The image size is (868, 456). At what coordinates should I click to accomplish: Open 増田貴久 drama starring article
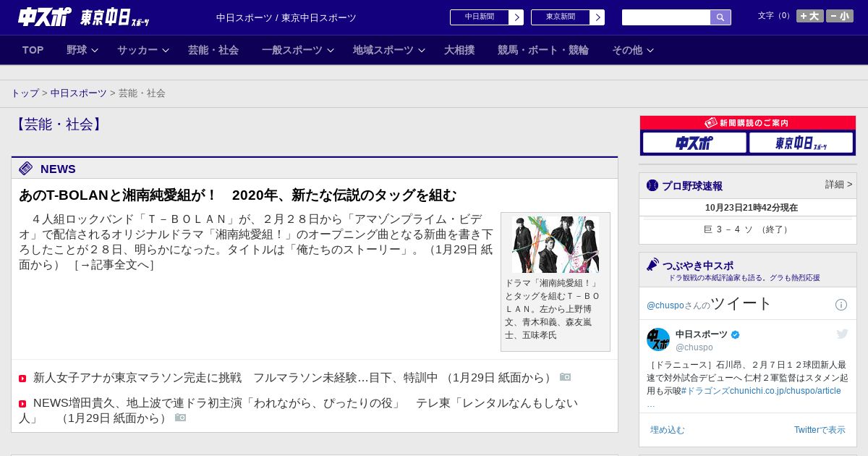click(x=299, y=410)
